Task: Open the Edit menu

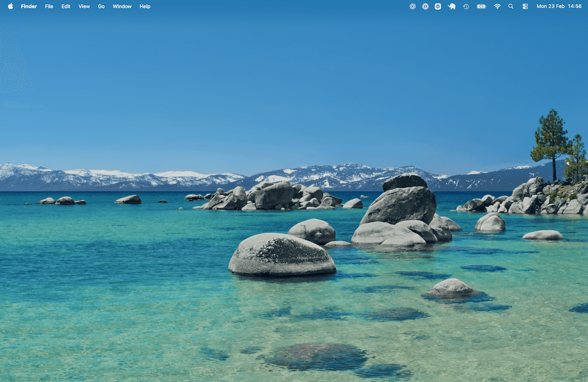Action: pos(65,6)
